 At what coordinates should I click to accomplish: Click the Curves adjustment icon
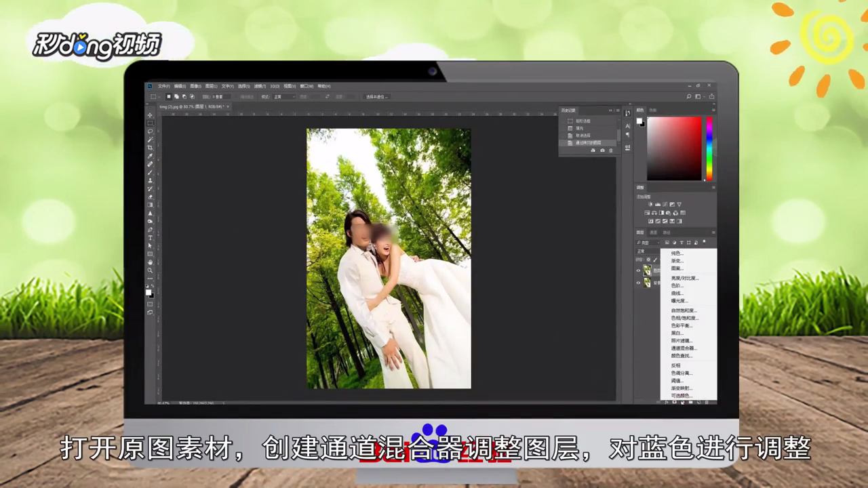665,204
